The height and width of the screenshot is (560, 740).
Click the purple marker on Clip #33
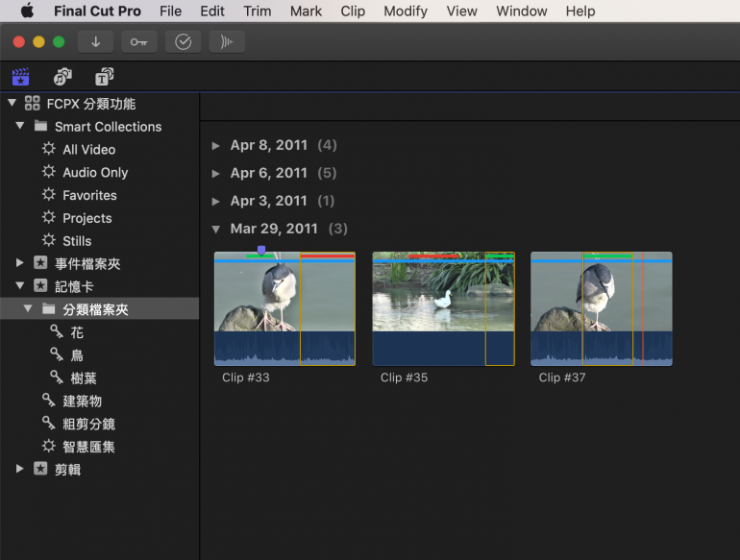coord(261,250)
